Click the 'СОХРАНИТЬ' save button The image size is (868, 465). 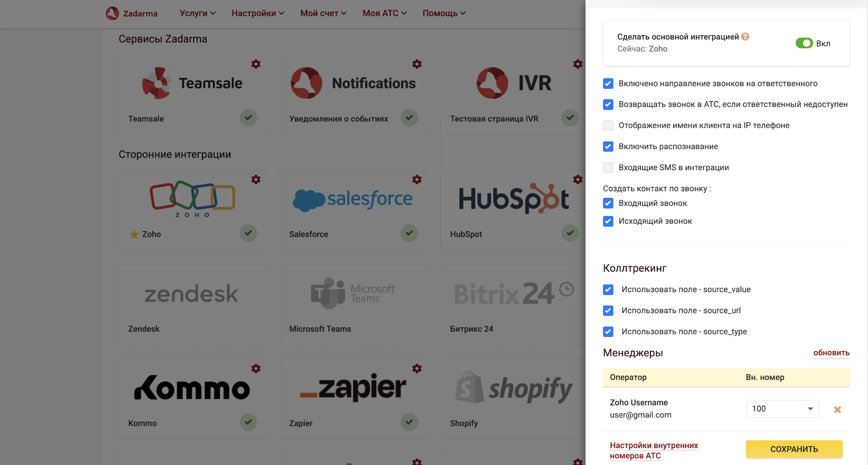(x=794, y=449)
